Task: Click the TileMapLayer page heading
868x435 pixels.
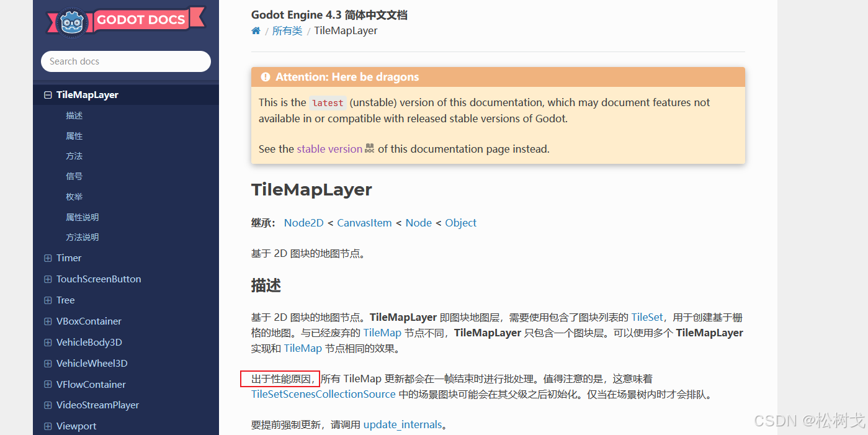Action: [311, 190]
